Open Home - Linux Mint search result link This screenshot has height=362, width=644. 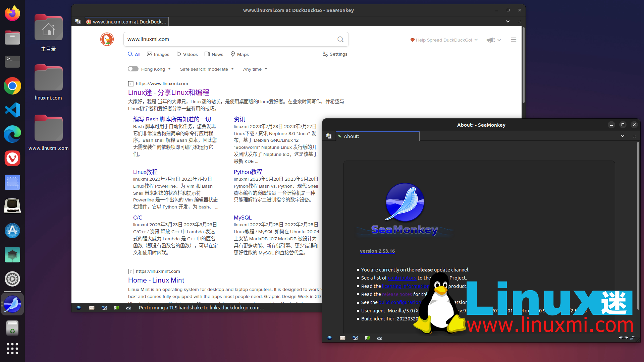coord(156,279)
